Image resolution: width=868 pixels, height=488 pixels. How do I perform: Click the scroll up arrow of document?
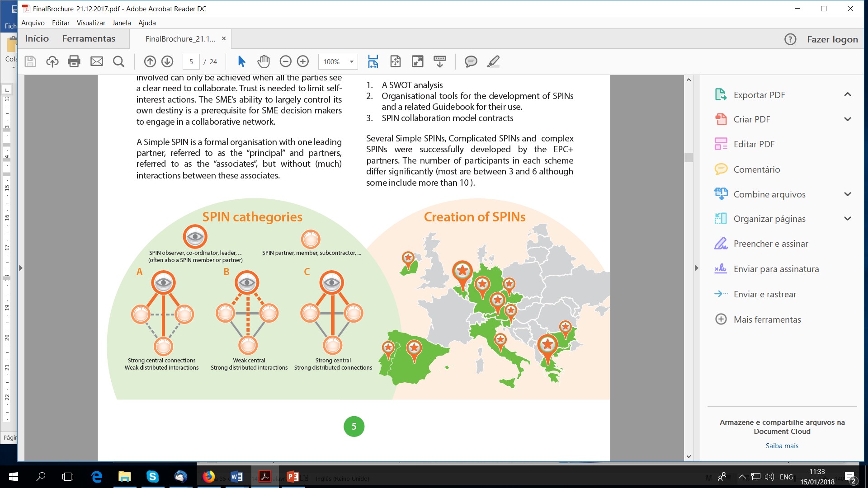[x=689, y=80]
